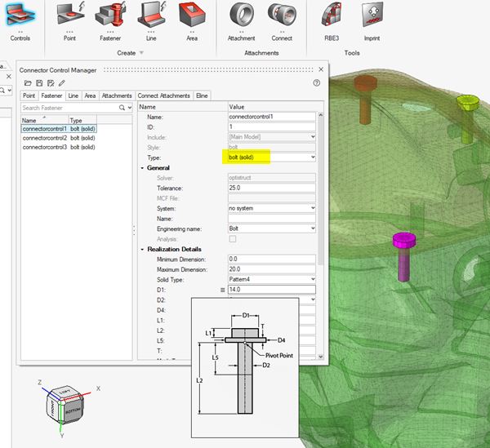Toggle the Analysis checkbox
490x448 pixels.
pyautogui.click(x=233, y=239)
